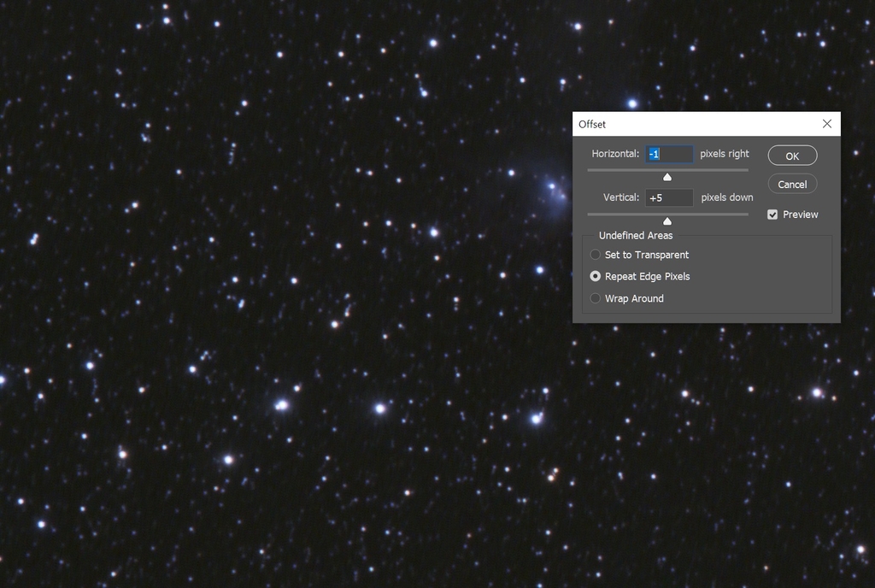The image size is (875, 588).
Task: Cancel the Offset dialog
Action: click(x=792, y=184)
